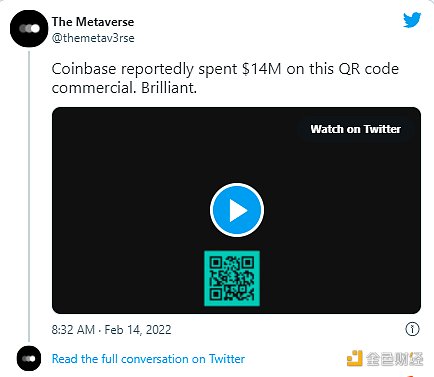Click the teal QR code in the video
The width and height of the screenshot is (434, 377).
point(232,278)
